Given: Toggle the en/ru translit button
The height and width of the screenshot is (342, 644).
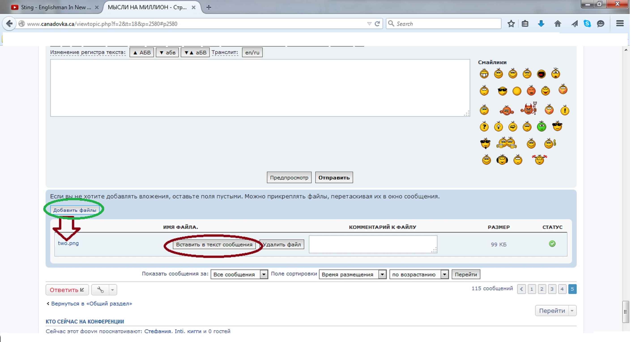Looking at the screenshot, I should [252, 53].
